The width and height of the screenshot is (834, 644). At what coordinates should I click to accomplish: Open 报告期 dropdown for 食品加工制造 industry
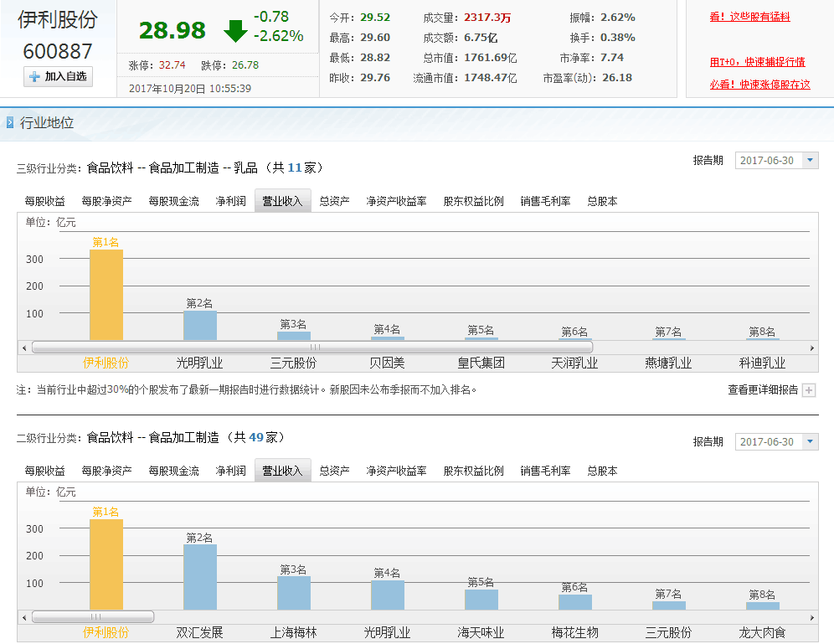tap(776, 441)
